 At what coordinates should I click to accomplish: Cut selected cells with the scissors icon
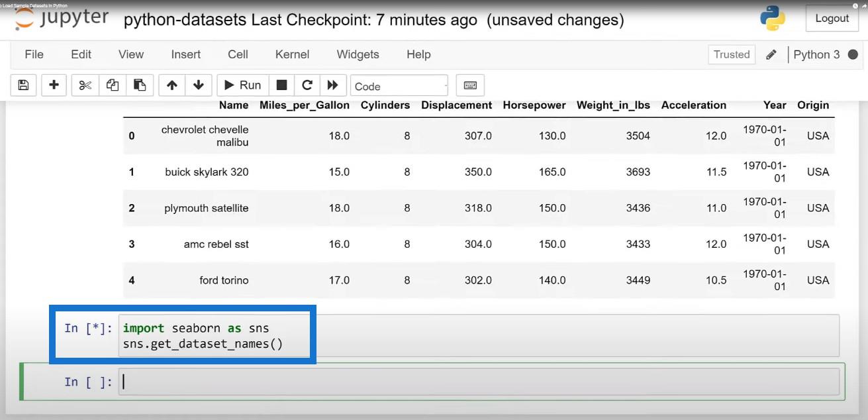tap(85, 85)
